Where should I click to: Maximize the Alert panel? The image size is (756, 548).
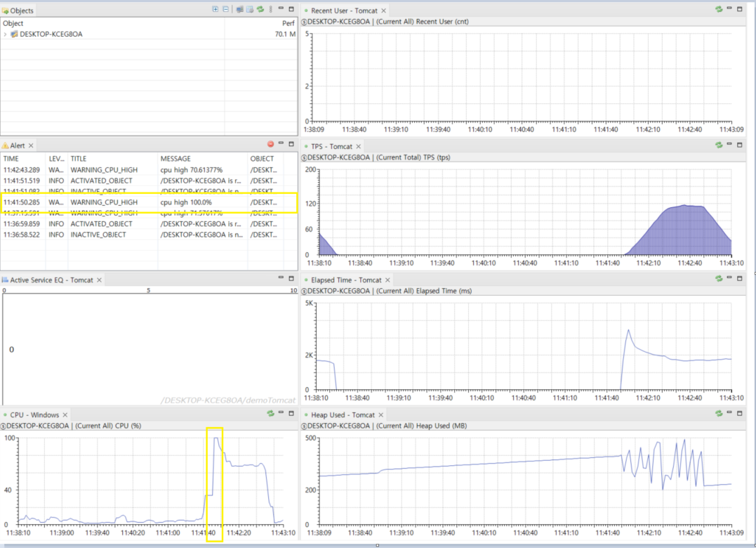pos(291,144)
